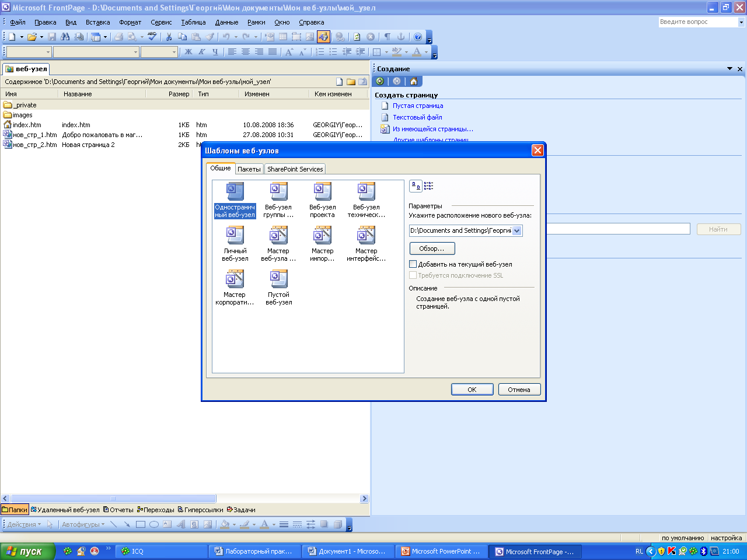Open the Создание task pane dropdown arrow
This screenshot has height=560, width=747.
729,69
